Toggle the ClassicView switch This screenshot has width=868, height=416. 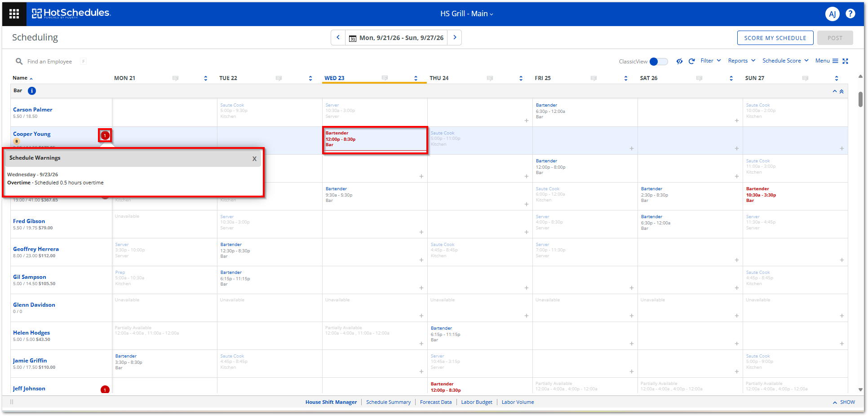[x=659, y=62]
